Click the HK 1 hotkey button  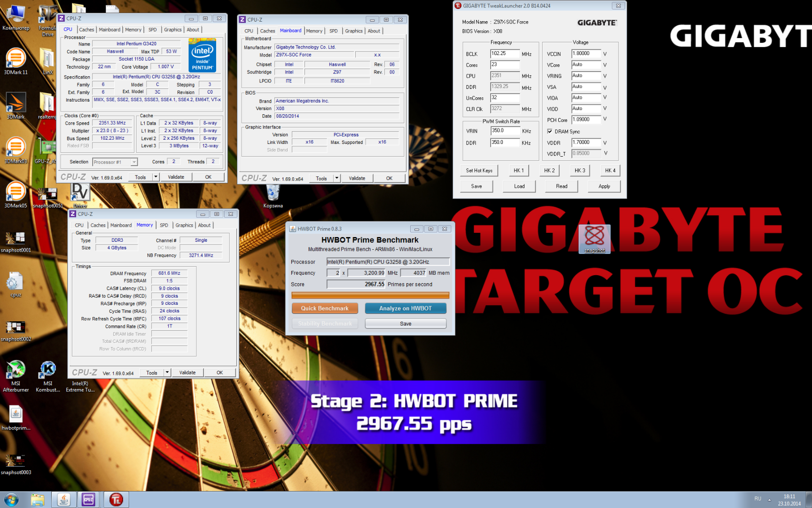519,171
